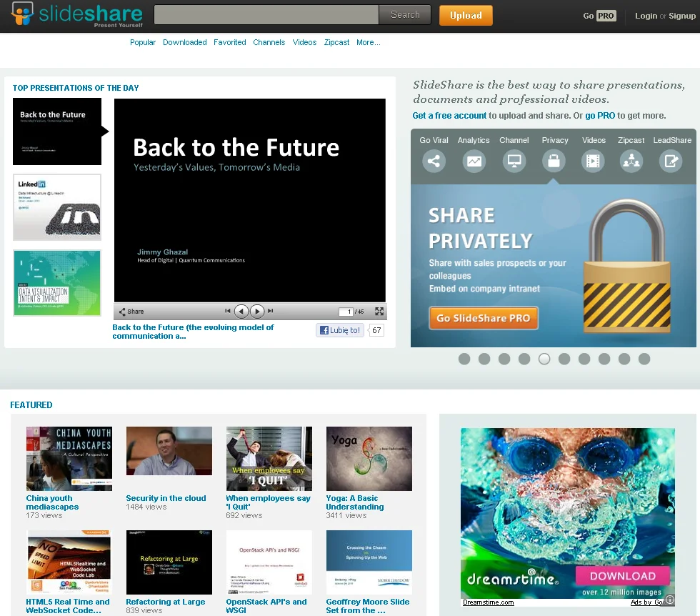Click the SlideShare logo
The height and width of the screenshot is (616, 700).
tap(77, 15)
